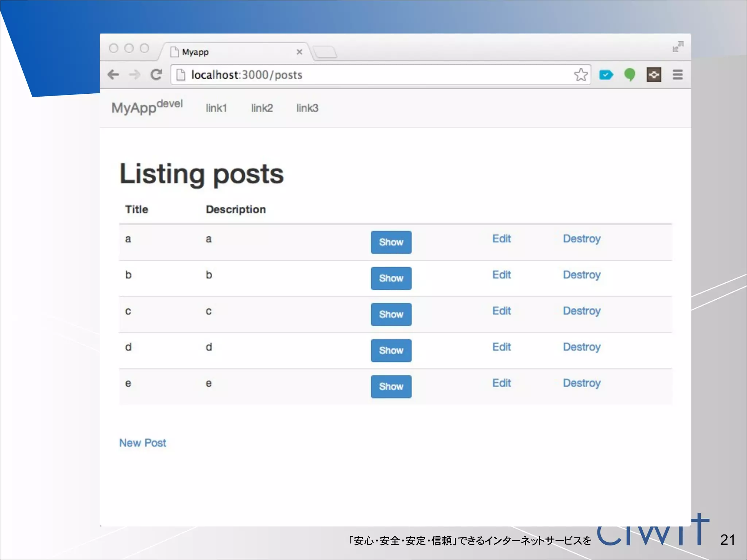This screenshot has width=747, height=560.
Task: Open the MyApp devel brand link
Action: point(147,107)
